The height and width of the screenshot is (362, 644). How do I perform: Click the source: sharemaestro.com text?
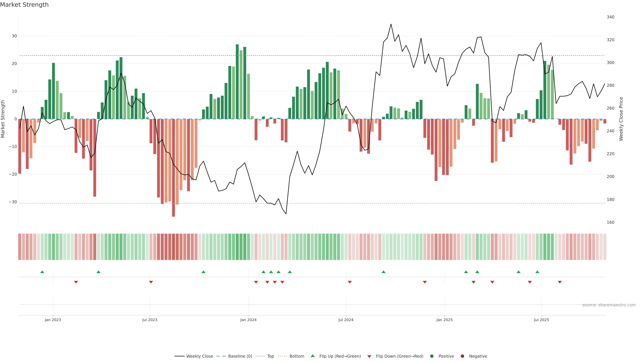(609, 305)
